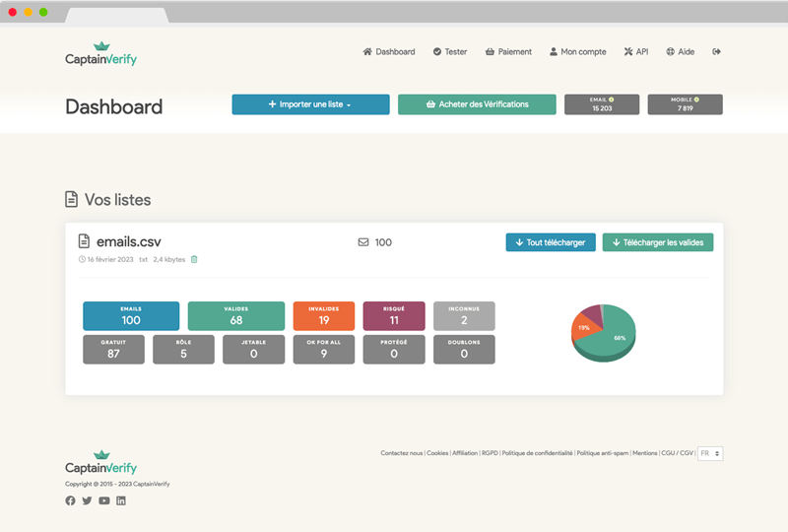Click the logout icon in top navigation
Screen dimensions: 788x532
717,52
